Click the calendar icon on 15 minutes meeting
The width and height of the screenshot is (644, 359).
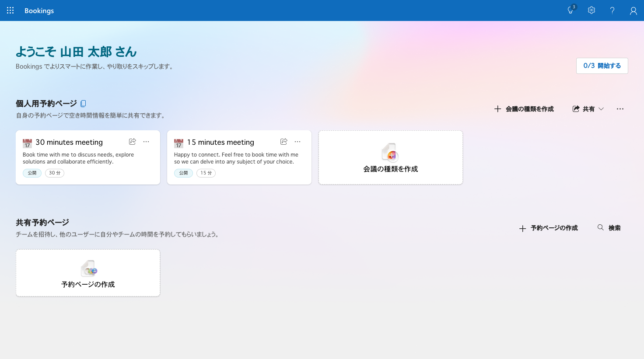tap(178, 143)
